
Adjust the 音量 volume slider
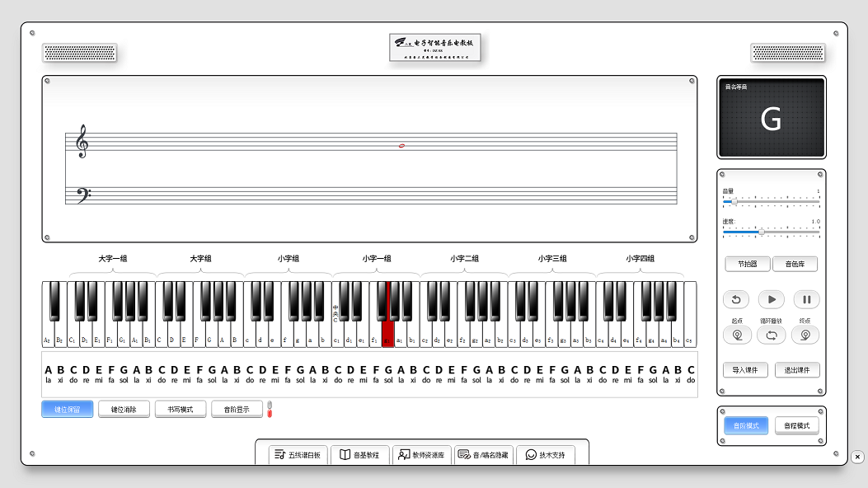tap(771, 202)
